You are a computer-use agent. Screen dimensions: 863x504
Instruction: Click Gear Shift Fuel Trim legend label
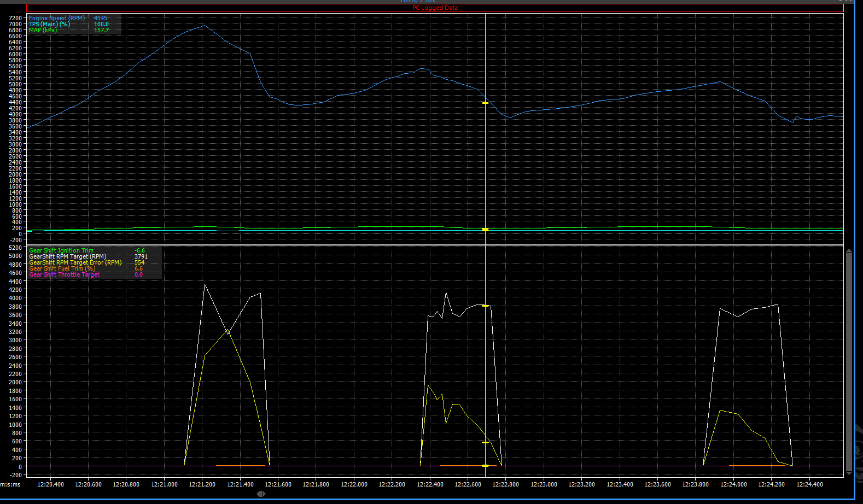coord(62,268)
